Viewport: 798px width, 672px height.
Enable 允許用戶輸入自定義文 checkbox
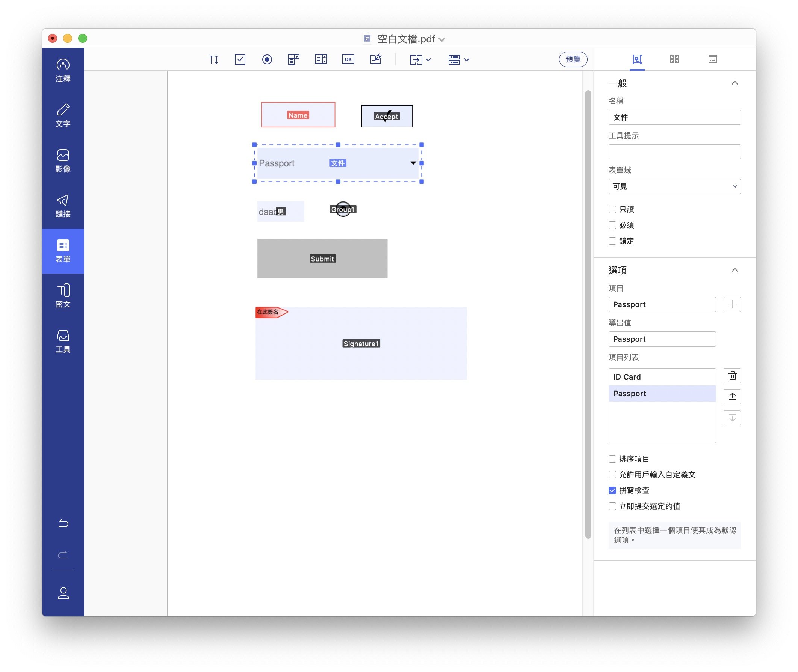612,475
